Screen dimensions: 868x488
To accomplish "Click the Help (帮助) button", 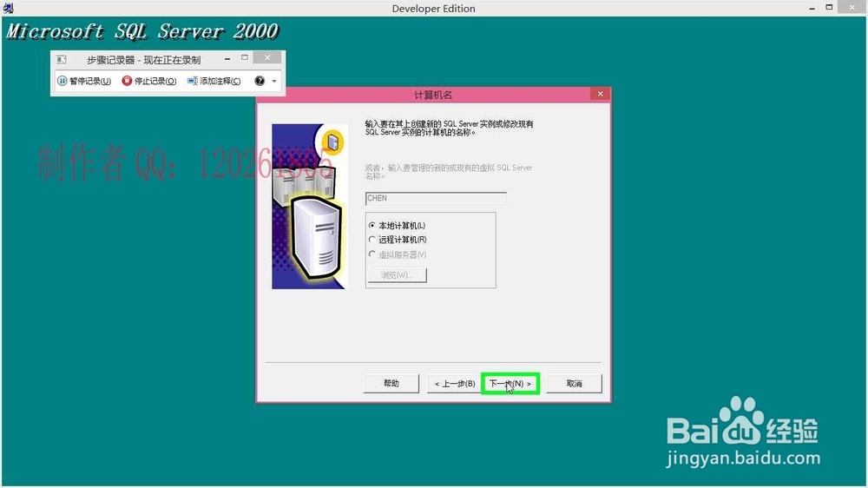I will [391, 383].
